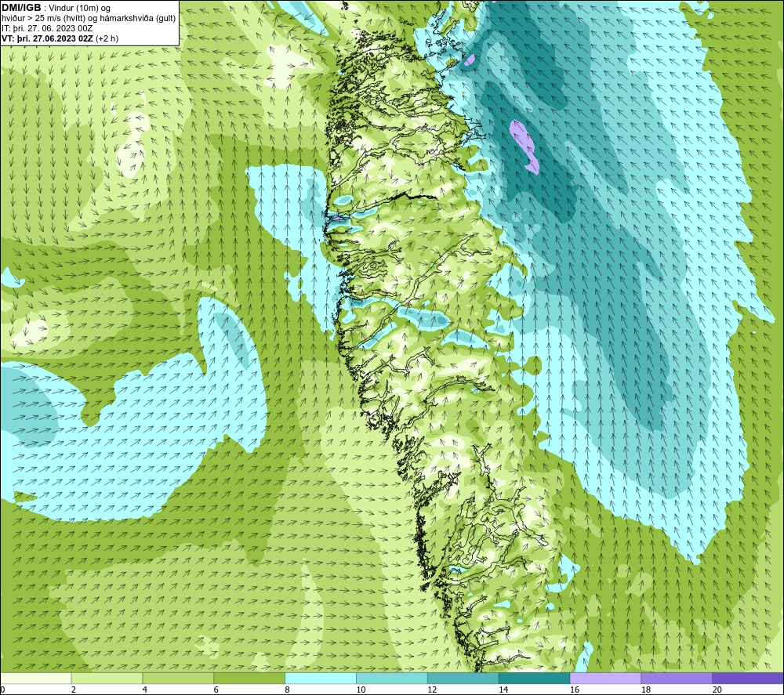
Task: Click the swatch above 20 m/s
Action: click(748, 678)
